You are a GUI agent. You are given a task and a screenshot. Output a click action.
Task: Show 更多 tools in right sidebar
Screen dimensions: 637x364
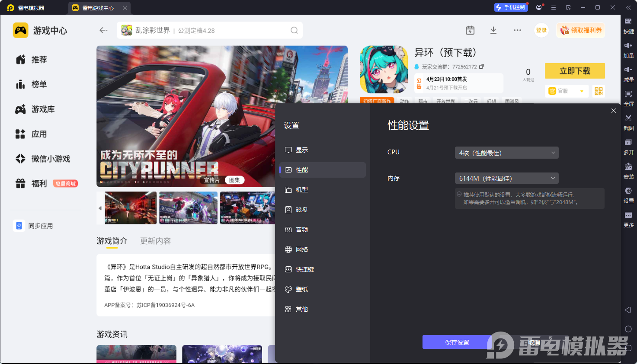pos(628,220)
